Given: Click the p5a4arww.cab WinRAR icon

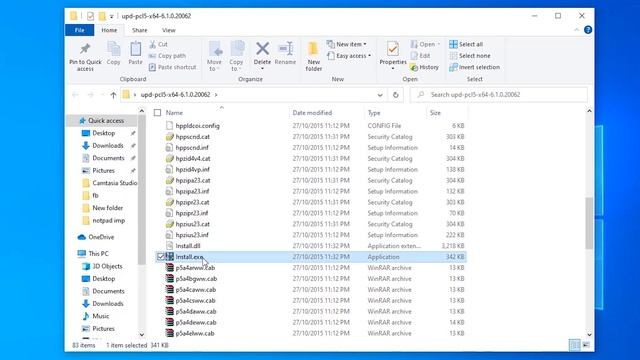Looking at the screenshot, I should click(x=169, y=268).
